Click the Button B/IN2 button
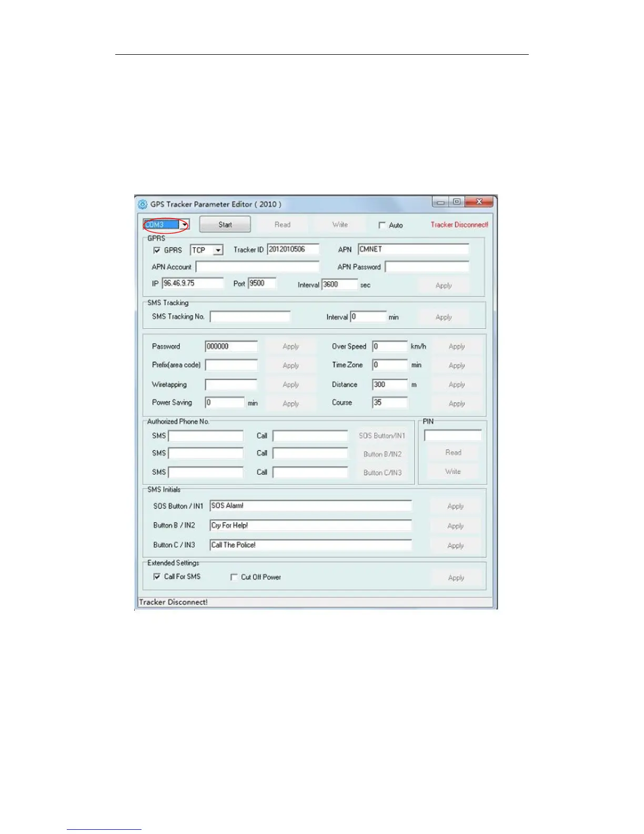Viewport: 644px width, 834px height. pyautogui.click(x=382, y=454)
